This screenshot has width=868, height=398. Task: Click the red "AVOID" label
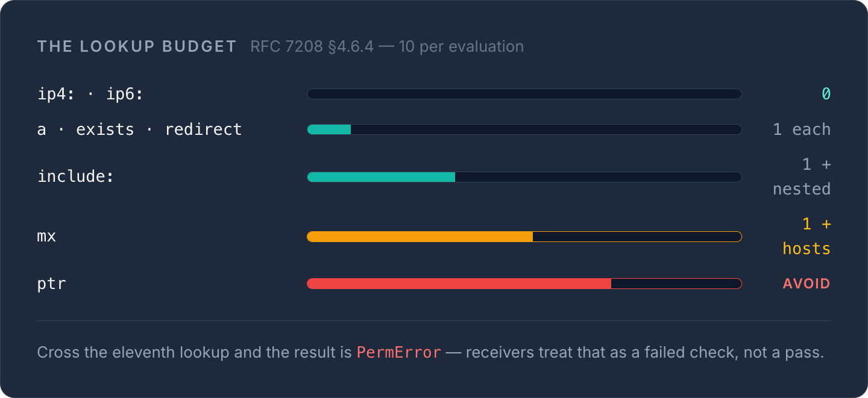click(x=807, y=284)
